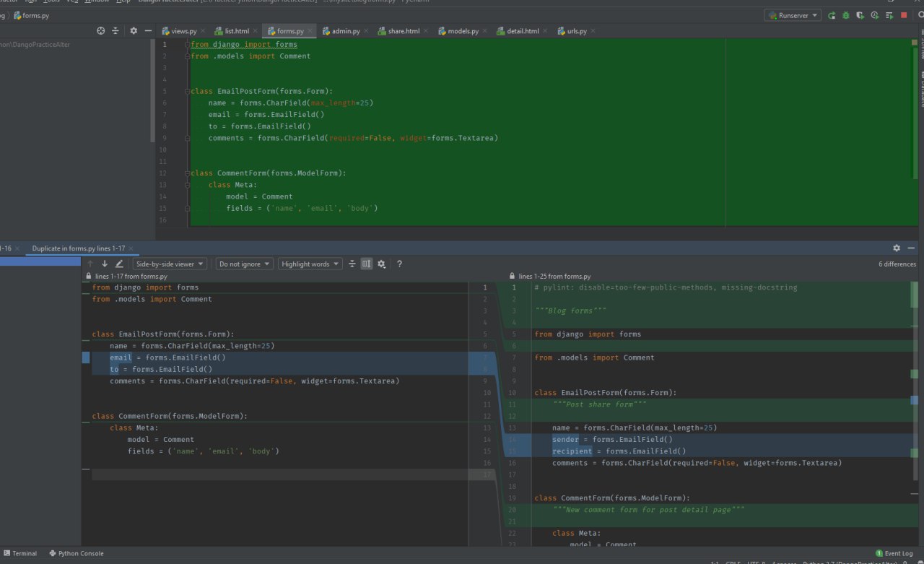Open the Highlight words dropdown

point(310,264)
